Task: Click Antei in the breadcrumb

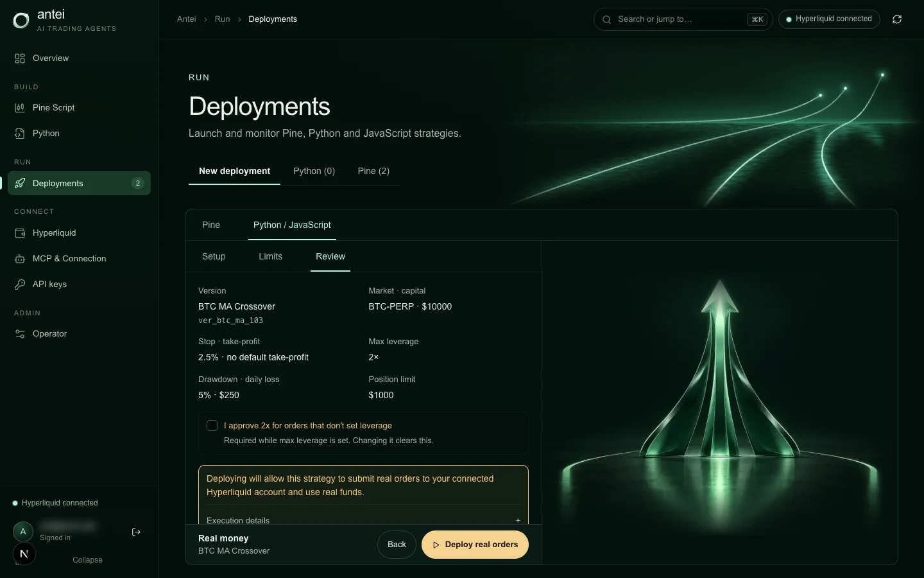Action: 187,19
